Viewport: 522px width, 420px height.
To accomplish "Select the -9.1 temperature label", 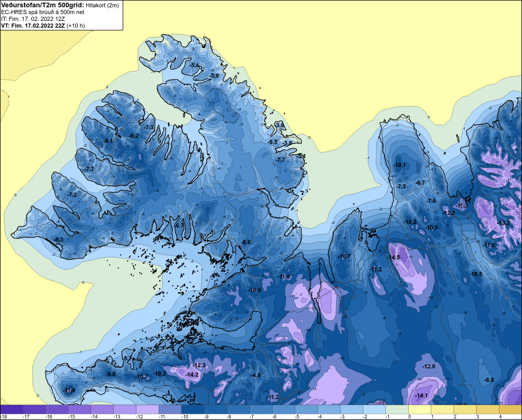I will click(x=108, y=141).
